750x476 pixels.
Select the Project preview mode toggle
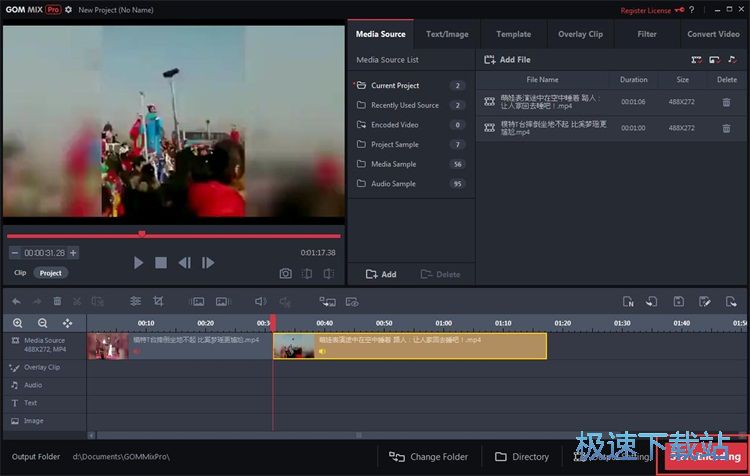(x=50, y=273)
